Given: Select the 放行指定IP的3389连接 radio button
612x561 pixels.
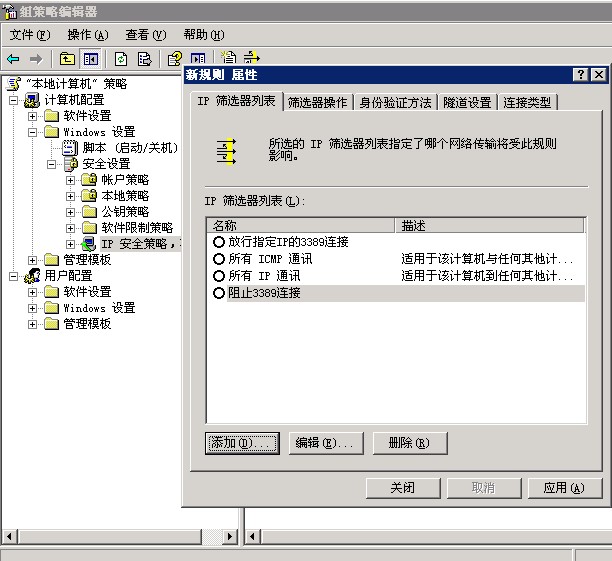Looking at the screenshot, I should (x=219, y=242).
